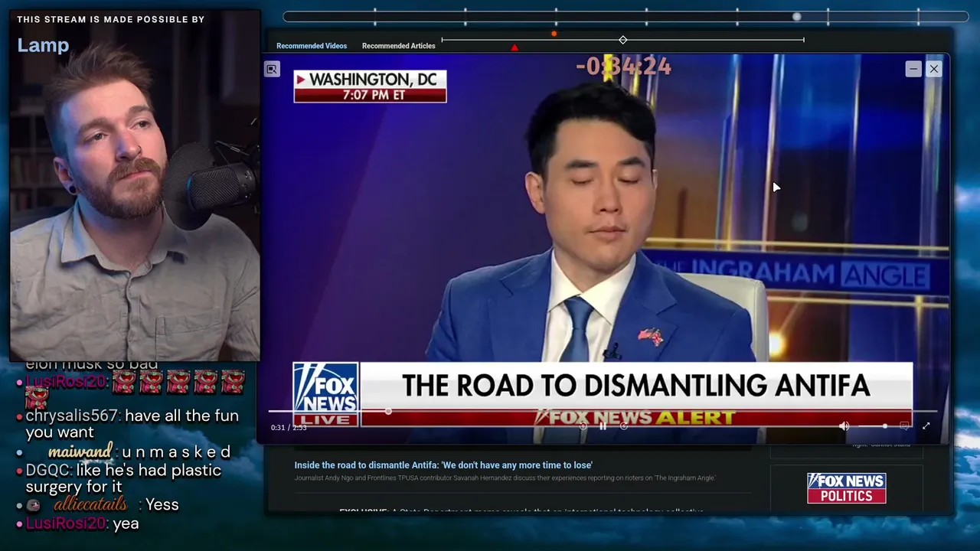This screenshot has height=551, width=980.
Task: Close the video player overlay
Action: tap(933, 69)
